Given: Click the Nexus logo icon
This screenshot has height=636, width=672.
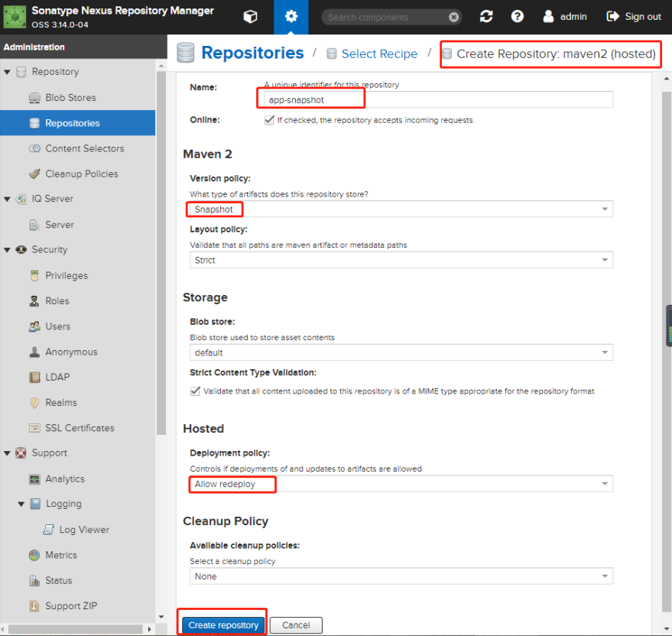Looking at the screenshot, I should [15, 17].
